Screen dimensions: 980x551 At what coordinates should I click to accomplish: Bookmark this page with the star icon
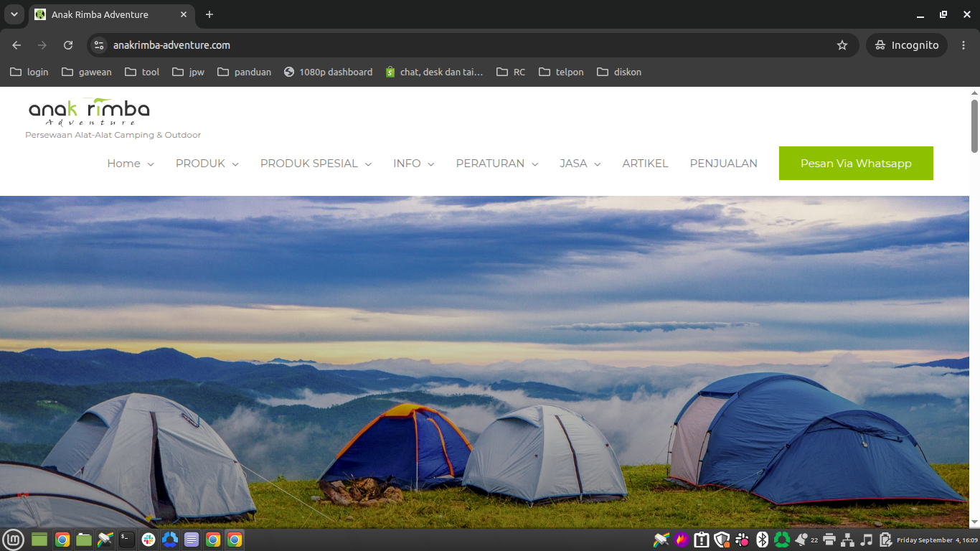click(x=842, y=45)
